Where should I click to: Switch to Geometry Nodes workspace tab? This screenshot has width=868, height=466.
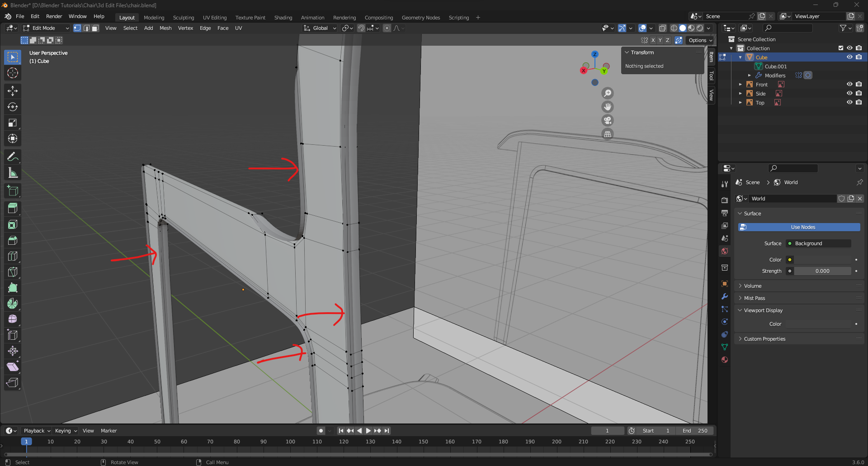tap(421, 18)
